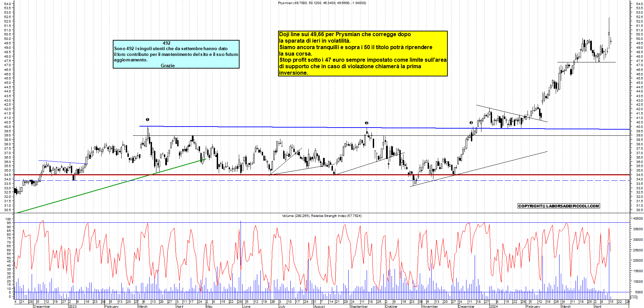Click the COPYRIGHT@ LABORSADEIPICCOLI.COM label

pyautogui.click(x=558, y=206)
